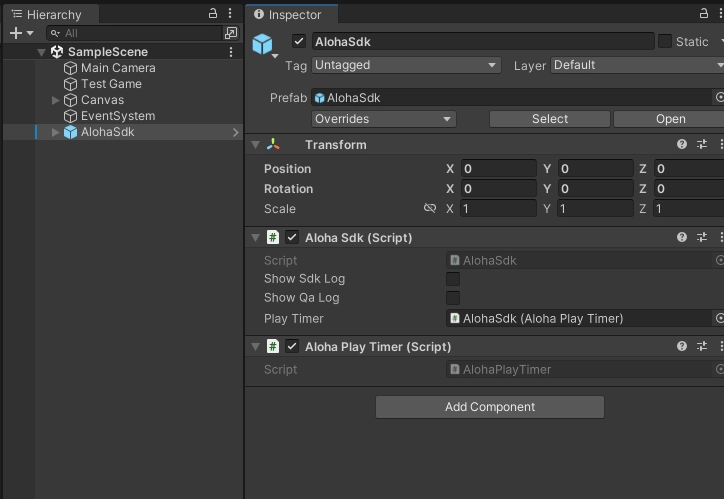Click the prefab Select button
The image size is (724, 499).
pos(549,119)
